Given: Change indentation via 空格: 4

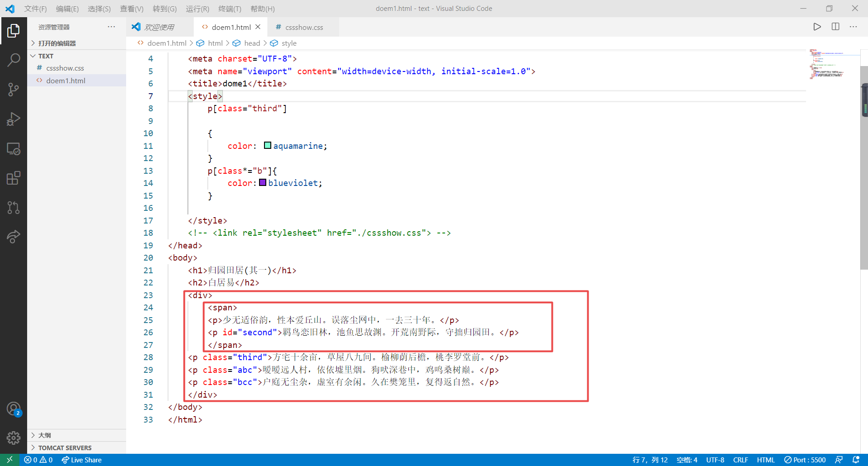Looking at the screenshot, I should [x=687, y=460].
